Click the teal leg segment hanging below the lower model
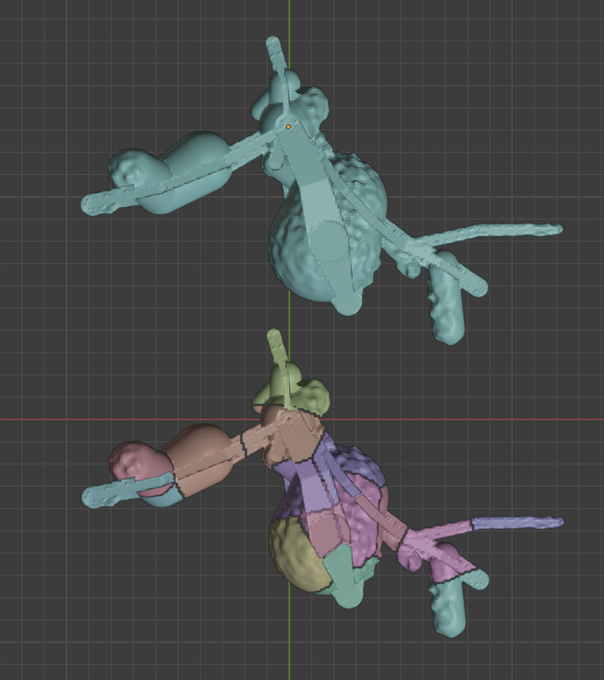This screenshot has width=604, height=680. [x=450, y=609]
